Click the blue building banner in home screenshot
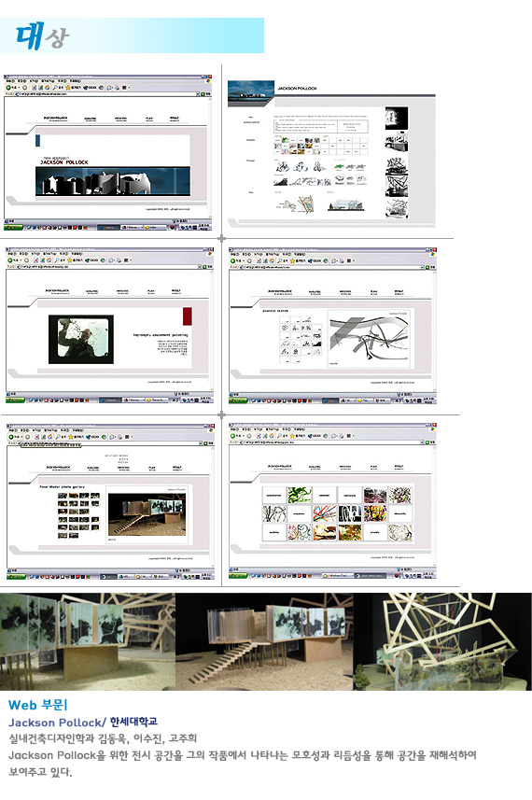Screen dimensions: 532x800 (x=113, y=181)
